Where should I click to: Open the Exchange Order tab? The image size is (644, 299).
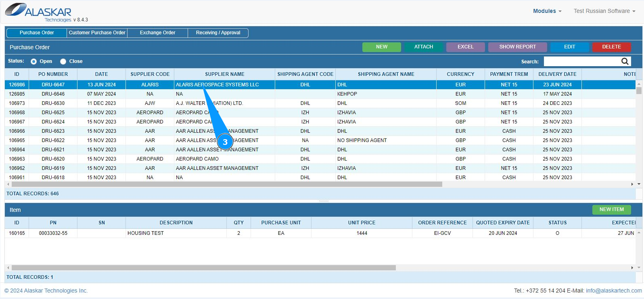[x=157, y=33]
